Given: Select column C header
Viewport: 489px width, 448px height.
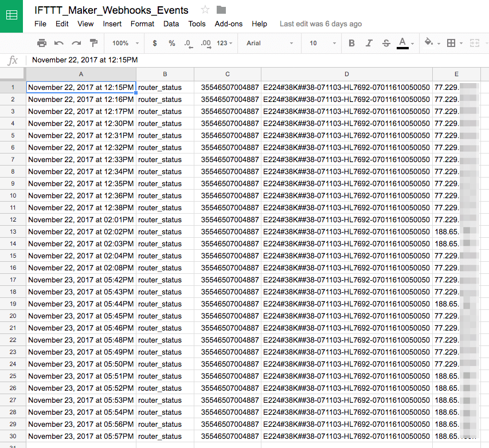Looking at the screenshot, I should coord(228,74).
